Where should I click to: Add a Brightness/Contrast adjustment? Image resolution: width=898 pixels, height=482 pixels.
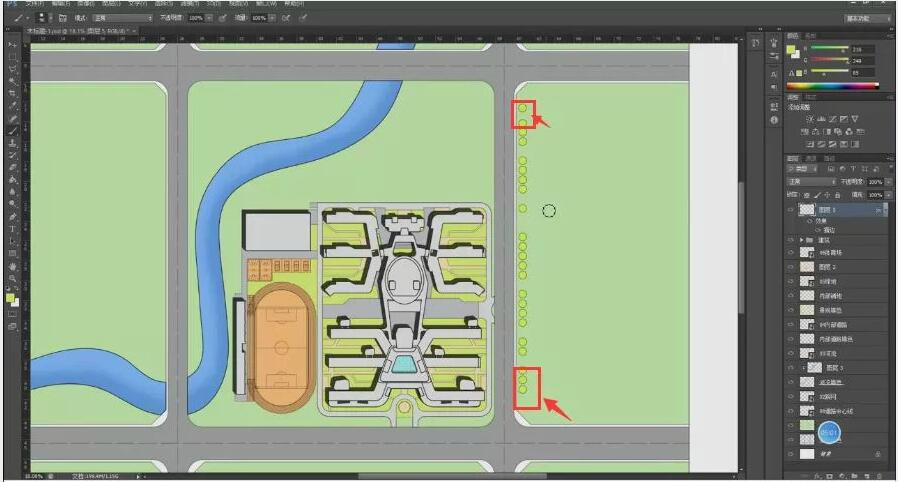pyautogui.click(x=810, y=119)
